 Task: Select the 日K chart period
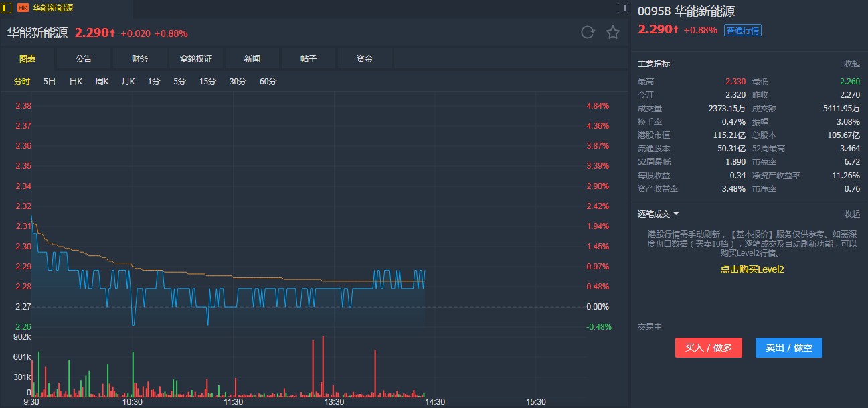[x=76, y=82]
